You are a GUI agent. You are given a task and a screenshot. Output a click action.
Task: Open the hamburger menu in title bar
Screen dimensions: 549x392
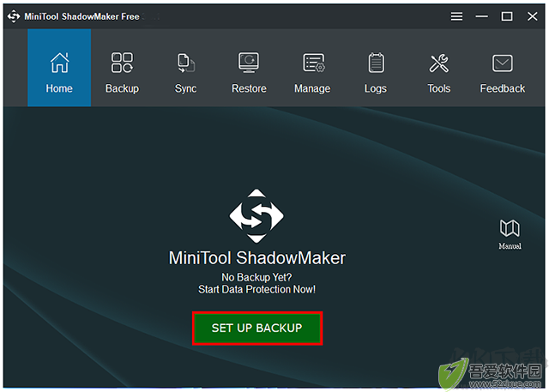coord(456,16)
